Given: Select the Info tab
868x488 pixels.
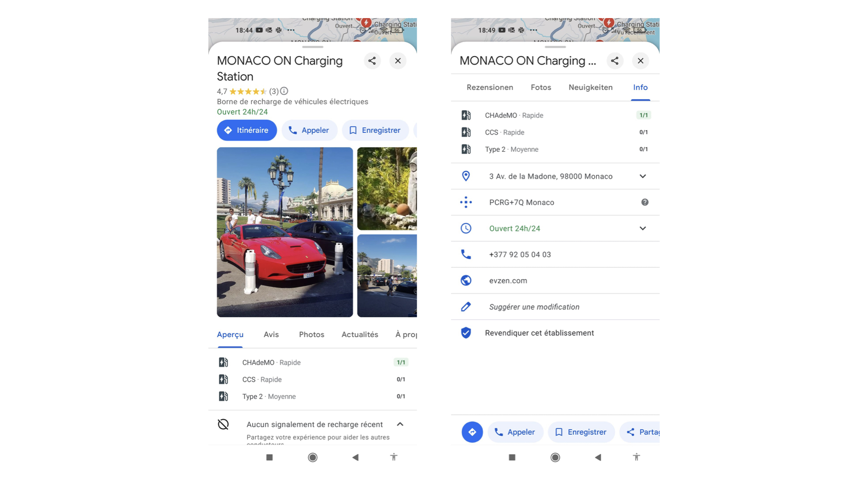Looking at the screenshot, I should coord(640,87).
